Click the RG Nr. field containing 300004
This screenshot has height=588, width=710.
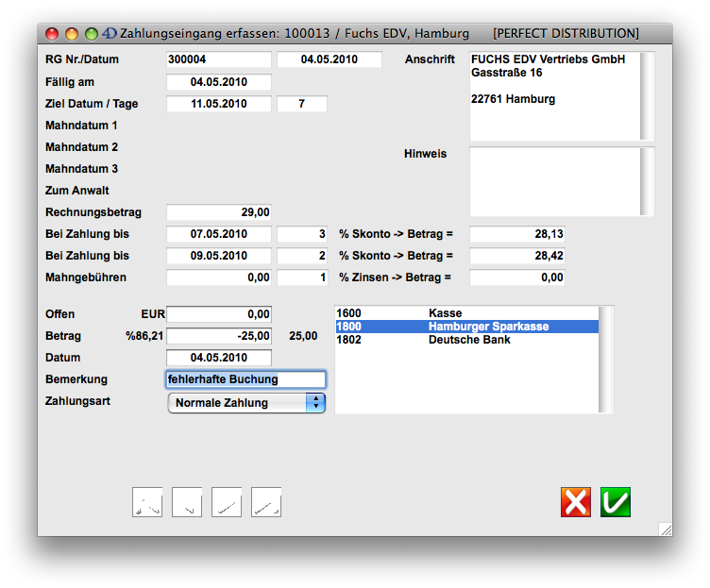[219, 60]
